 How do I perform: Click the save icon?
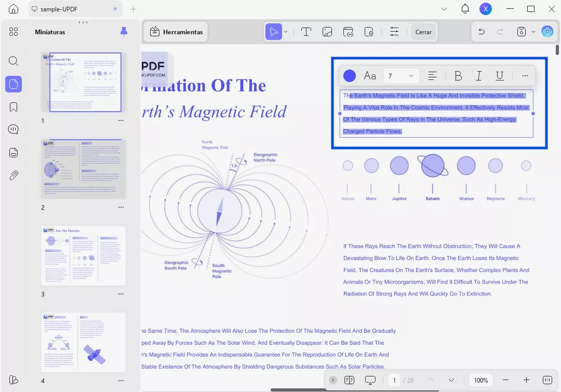pyautogui.click(x=522, y=32)
